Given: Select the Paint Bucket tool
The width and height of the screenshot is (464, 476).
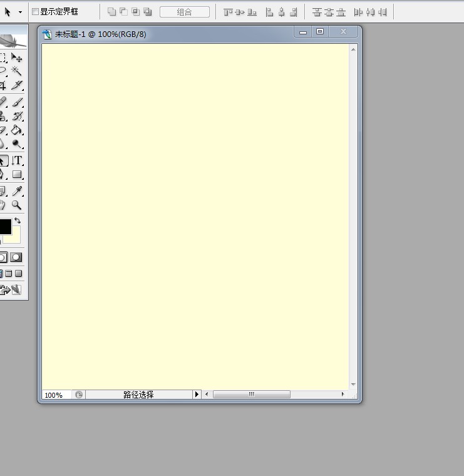Looking at the screenshot, I should 16,130.
